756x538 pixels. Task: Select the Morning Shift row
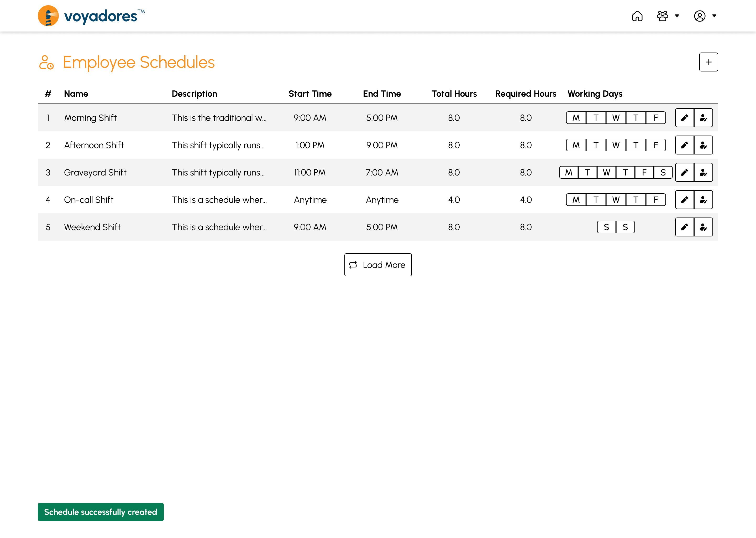click(x=378, y=118)
